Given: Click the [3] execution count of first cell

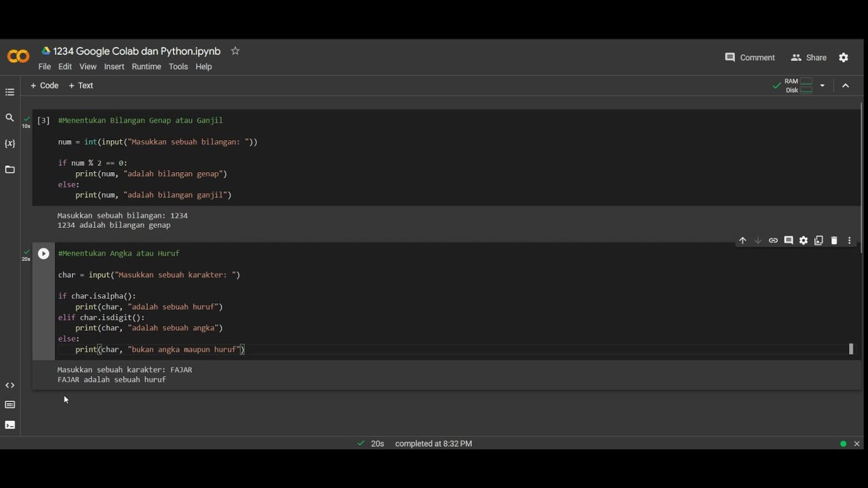Looking at the screenshot, I should click(x=43, y=121).
